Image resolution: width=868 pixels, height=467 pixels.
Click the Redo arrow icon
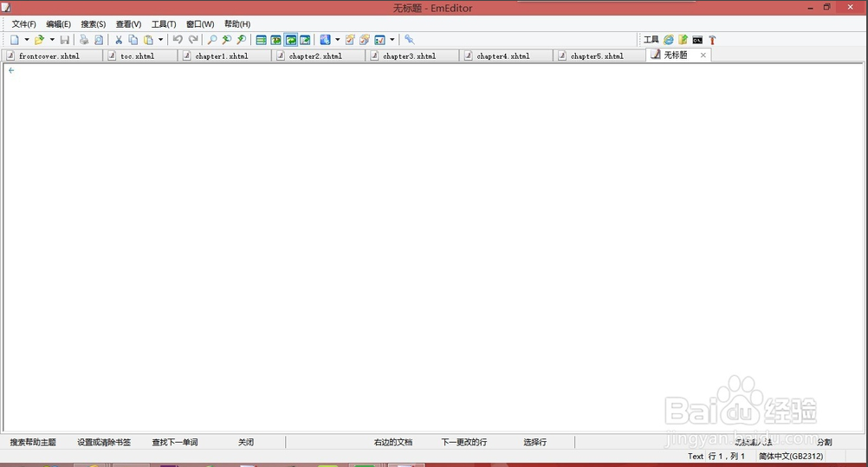click(x=193, y=40)
